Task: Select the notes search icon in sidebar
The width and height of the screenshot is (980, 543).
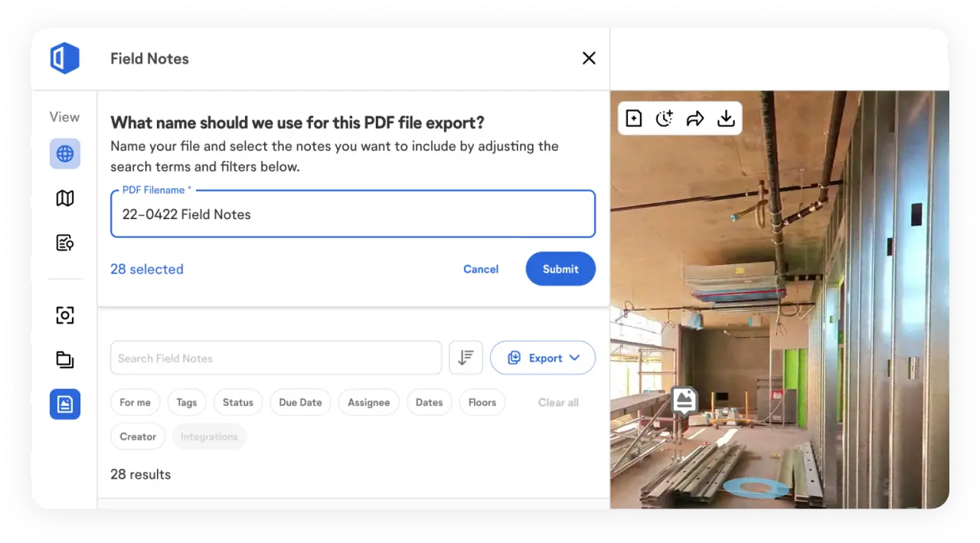Action: click(x=65, y=243)
